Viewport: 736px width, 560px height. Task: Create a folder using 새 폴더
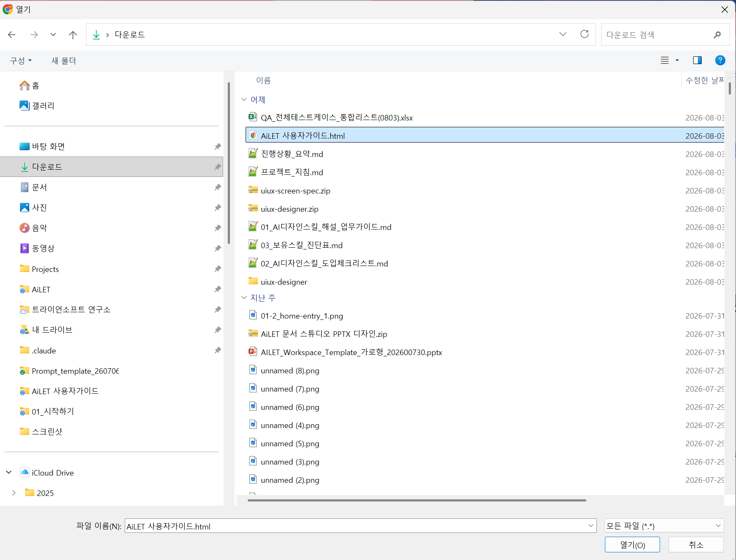point(64,61)
